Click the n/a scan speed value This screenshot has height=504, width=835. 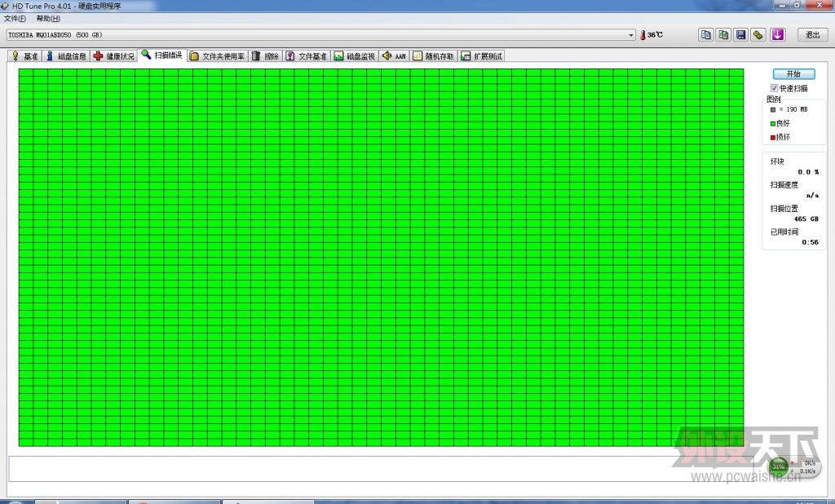coord(812,196)
